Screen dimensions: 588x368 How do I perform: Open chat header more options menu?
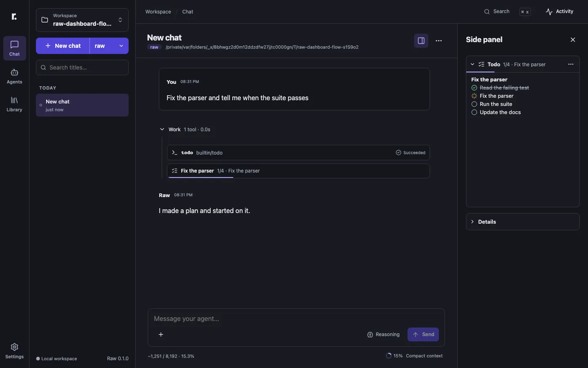(439, 41)
